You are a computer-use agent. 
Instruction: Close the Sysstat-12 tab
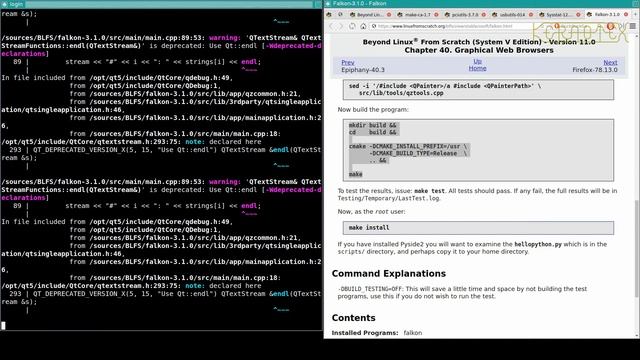[578, 15]
